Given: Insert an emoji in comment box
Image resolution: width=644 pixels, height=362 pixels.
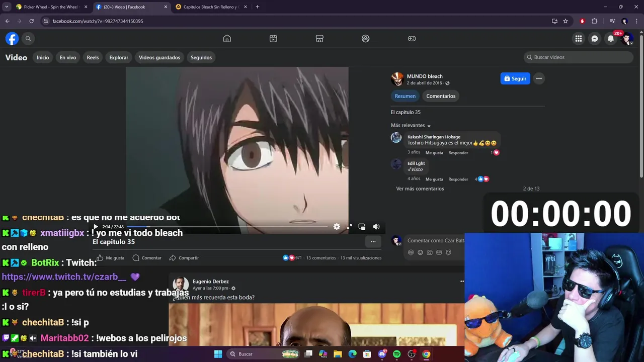Looking at the screenshot, I should point(420,252).
